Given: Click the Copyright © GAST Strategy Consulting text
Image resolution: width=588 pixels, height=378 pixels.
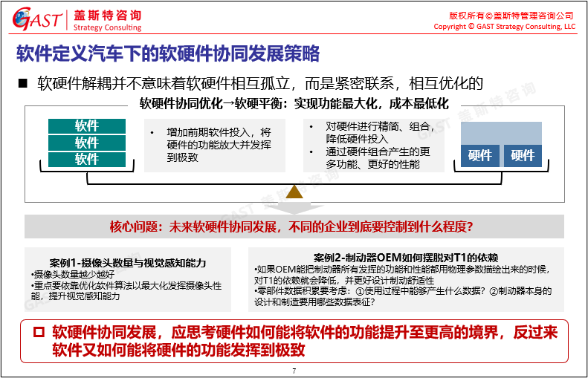Looking at the screenshot, I should point(504,27).
